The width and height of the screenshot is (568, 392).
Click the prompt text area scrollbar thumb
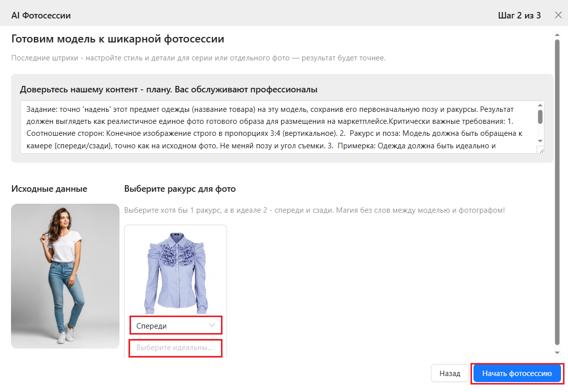[x=540, y=117]
